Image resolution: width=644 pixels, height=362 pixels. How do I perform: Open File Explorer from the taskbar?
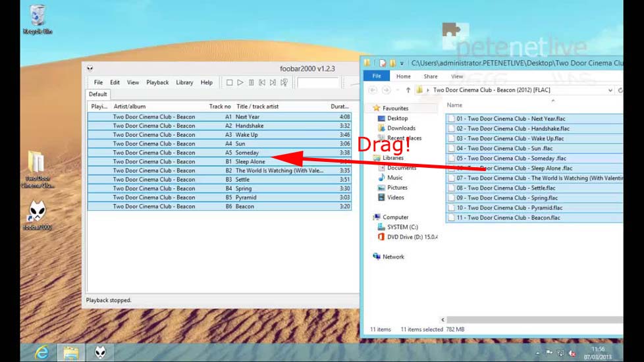(70, 352)
